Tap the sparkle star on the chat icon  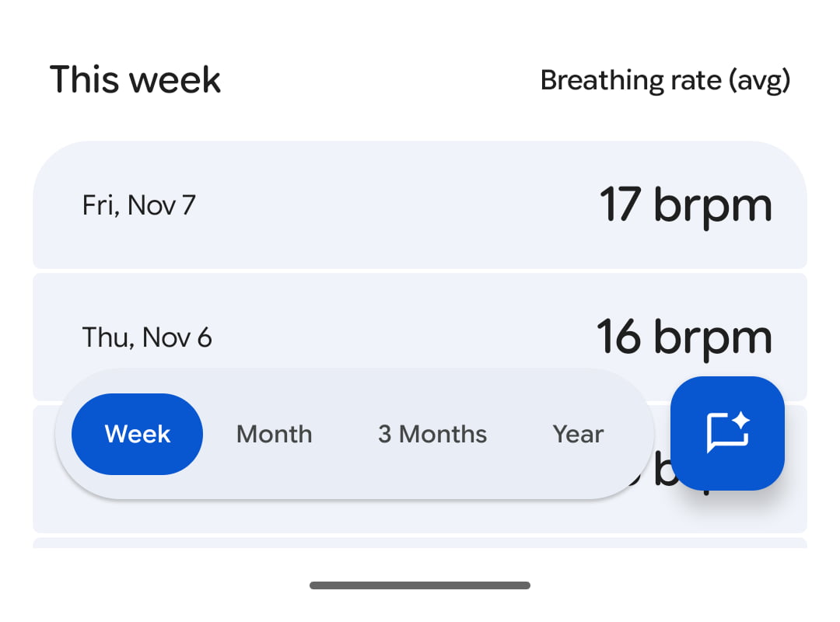coord(740,421)
